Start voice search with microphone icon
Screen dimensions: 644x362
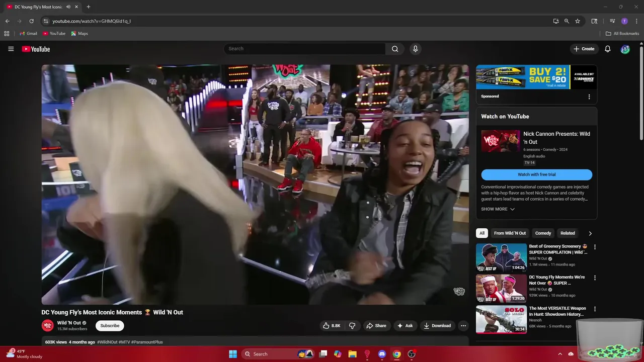pos(415,49)
